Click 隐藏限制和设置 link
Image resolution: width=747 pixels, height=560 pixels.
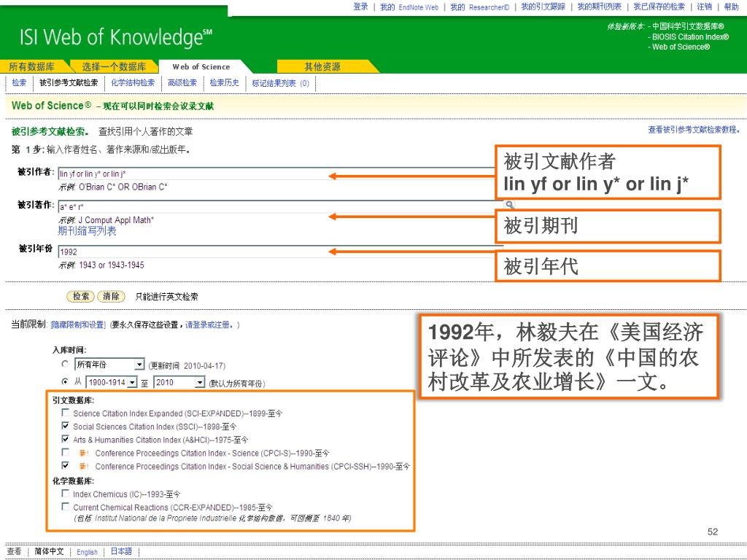coord(78,324)
